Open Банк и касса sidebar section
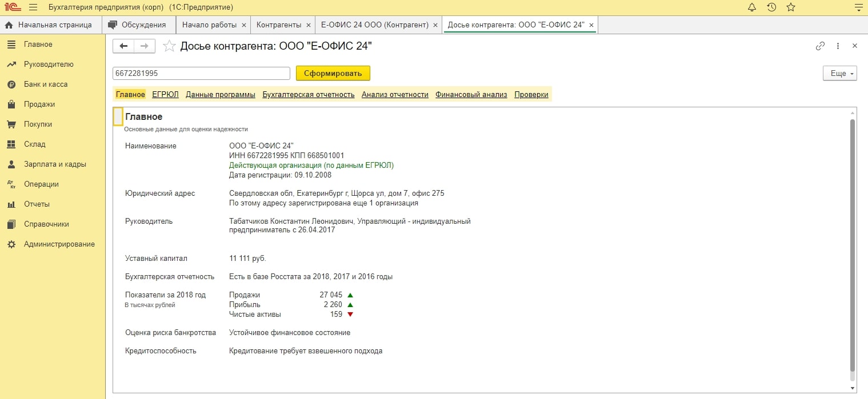 click(x=46, y=84)
